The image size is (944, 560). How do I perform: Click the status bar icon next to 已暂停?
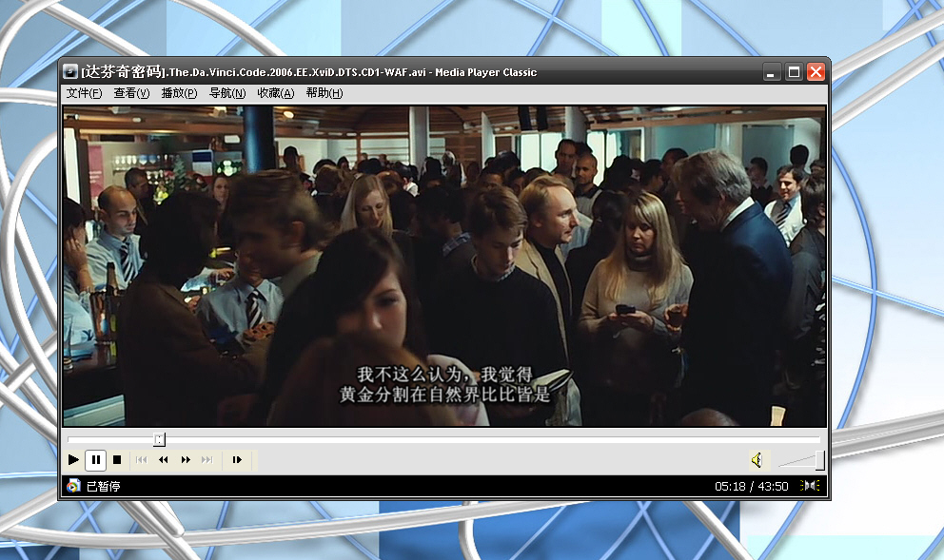pyautogui.click(x=73, y=486)
